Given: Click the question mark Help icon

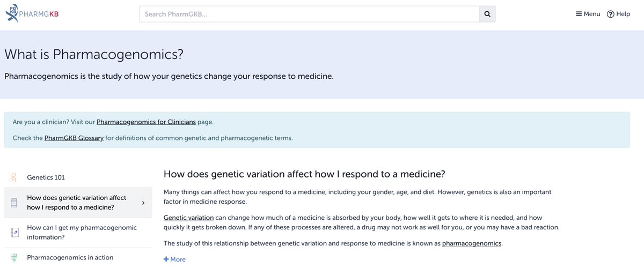Looking at the screenshot, I should coord(610,14).
